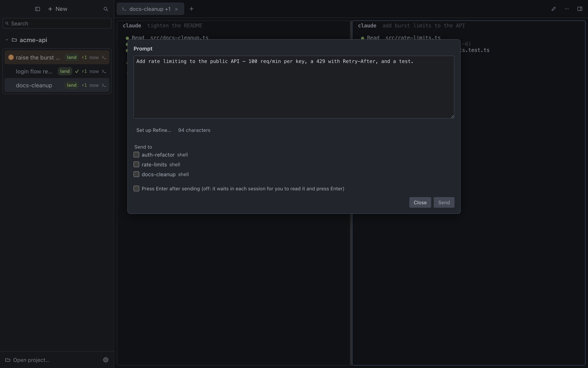The height and width of the screenshot is (368, 588).
Task: Select docs-cleanup session in sidebar
Action: [57, 85]
